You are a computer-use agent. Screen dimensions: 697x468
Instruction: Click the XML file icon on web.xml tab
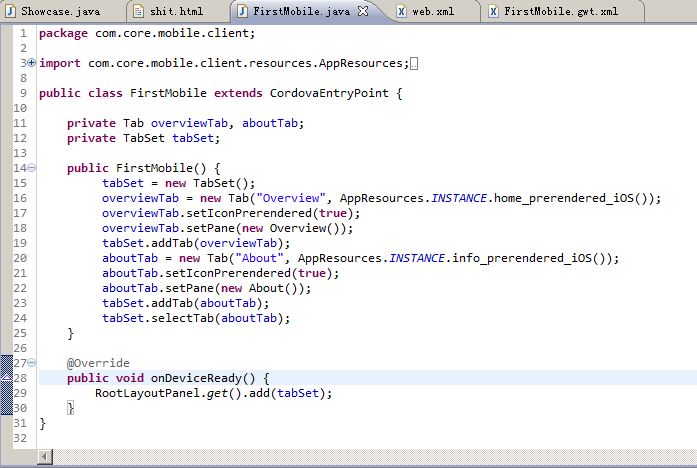point(401,12)
